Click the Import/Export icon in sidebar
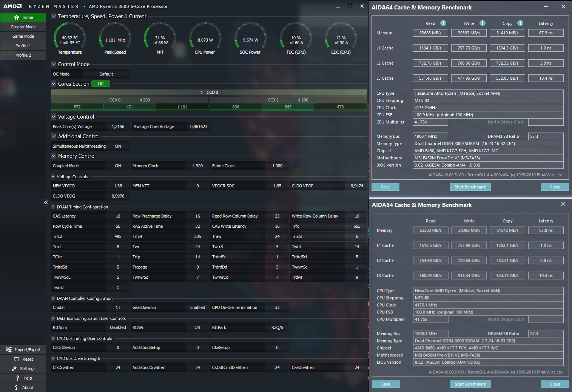This screenshot has height=392, width=572. click(9, 350)
